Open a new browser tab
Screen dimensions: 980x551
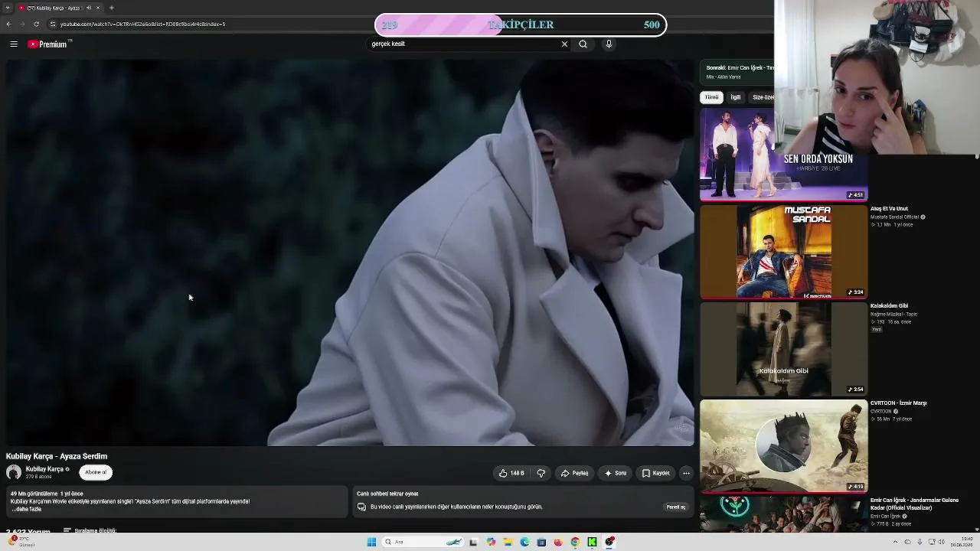pos(112,8)
